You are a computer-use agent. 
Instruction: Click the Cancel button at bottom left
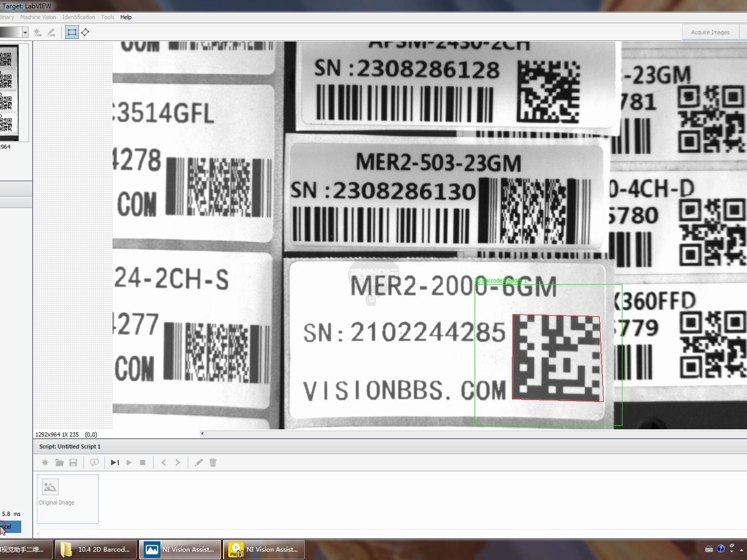10,527
